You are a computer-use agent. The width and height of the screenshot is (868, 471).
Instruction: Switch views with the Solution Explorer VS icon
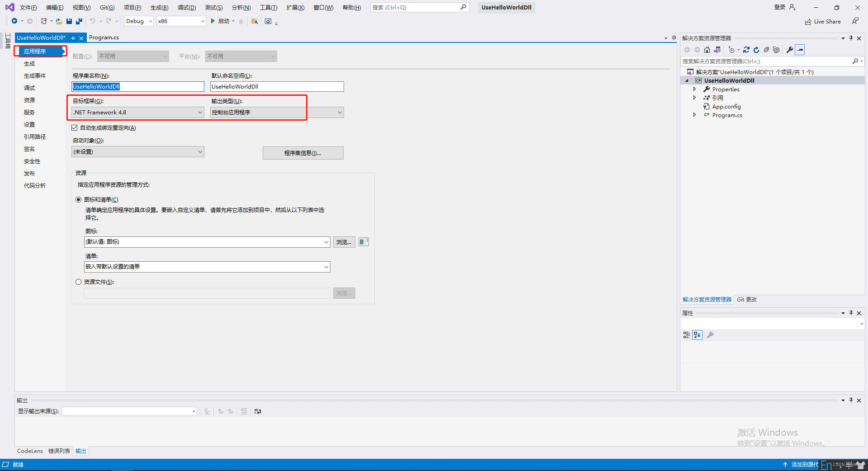[x=717, y=50]
